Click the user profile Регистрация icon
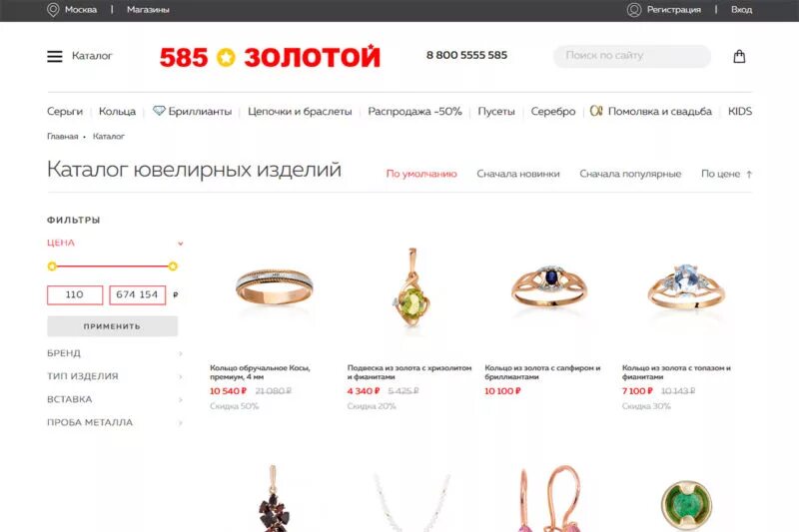The image size is (799, 532). click(x=634, y=10)
